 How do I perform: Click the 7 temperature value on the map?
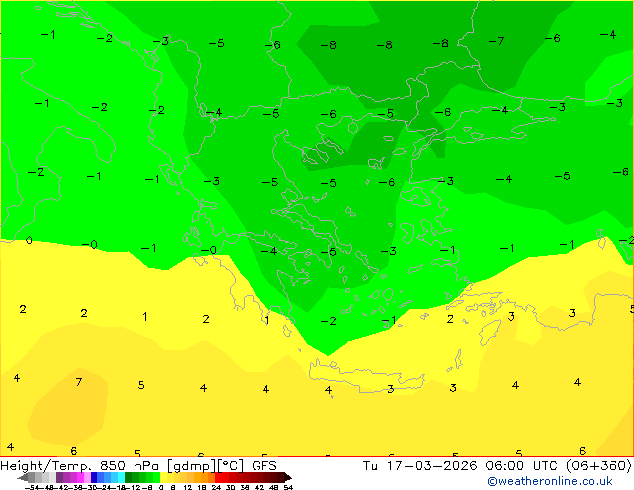point(79,382)
